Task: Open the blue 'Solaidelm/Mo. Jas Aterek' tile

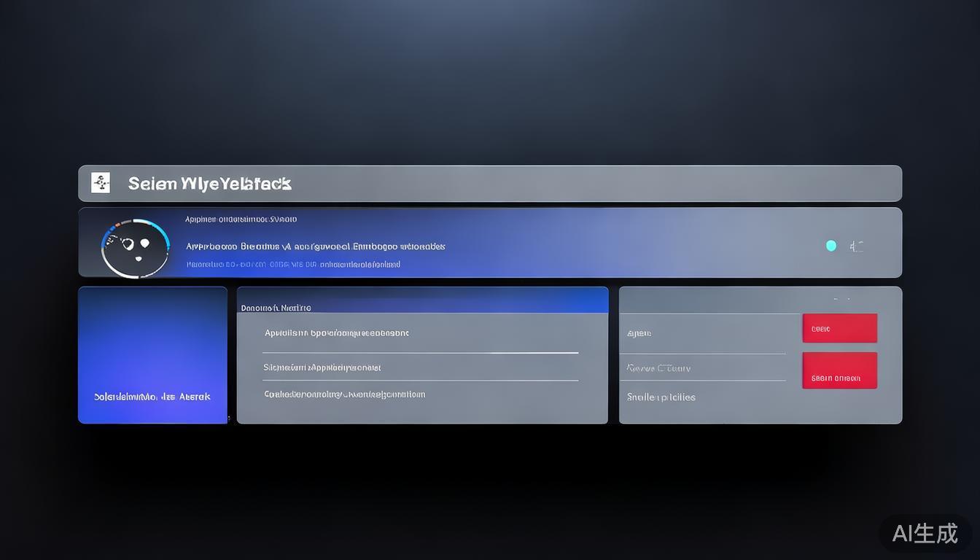Action: pos(152,355)
